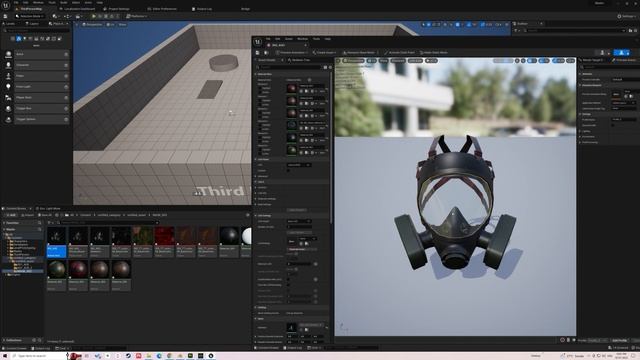The width and height of the screenshot is (640, 360).
Task: Open the Selection Mode dropdown
Action: pos(29,16)
